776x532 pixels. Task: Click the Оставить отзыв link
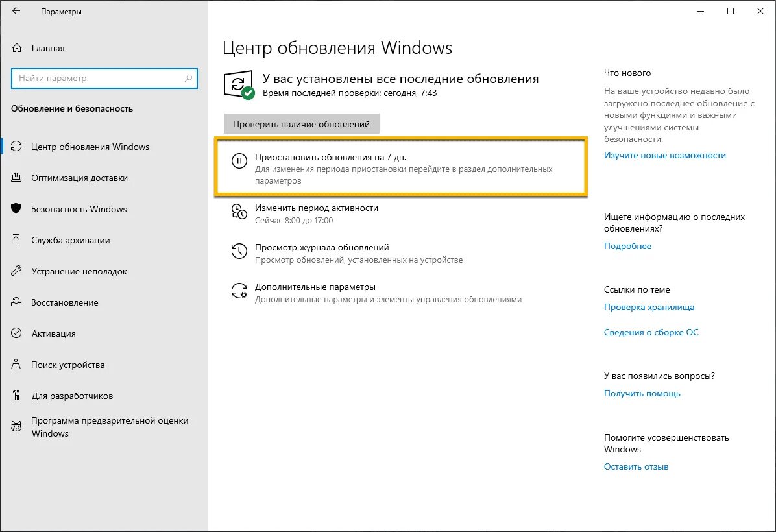[x=636, y=466]
